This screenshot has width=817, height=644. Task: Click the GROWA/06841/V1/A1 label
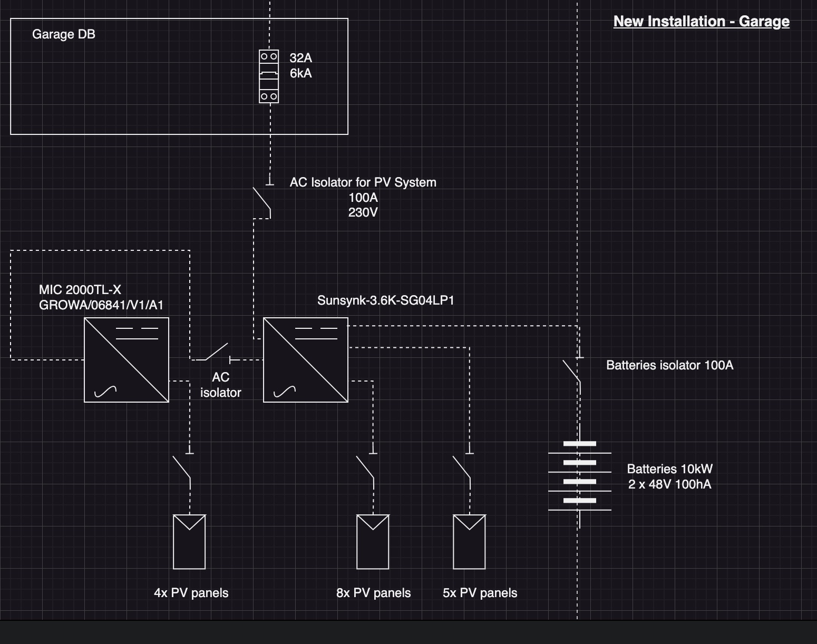tap(101, 305)
